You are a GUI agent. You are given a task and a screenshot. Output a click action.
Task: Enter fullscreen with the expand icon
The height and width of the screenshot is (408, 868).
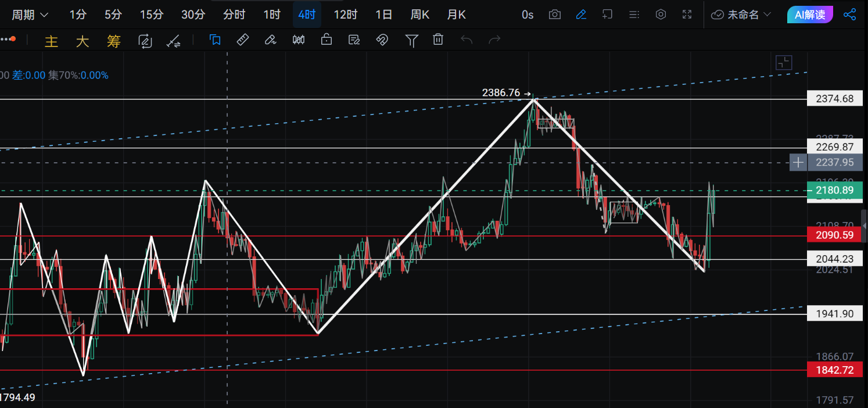pos(687,15)
